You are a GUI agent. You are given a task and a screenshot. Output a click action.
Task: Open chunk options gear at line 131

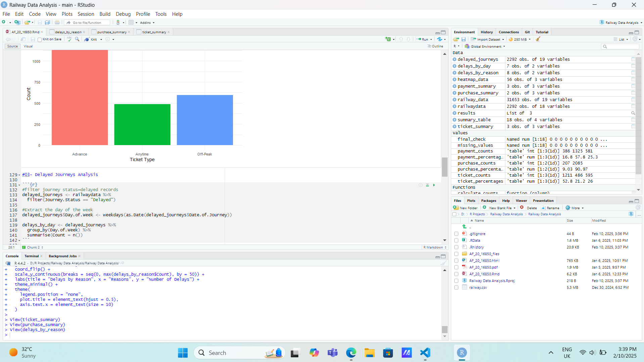click(421, 185)
